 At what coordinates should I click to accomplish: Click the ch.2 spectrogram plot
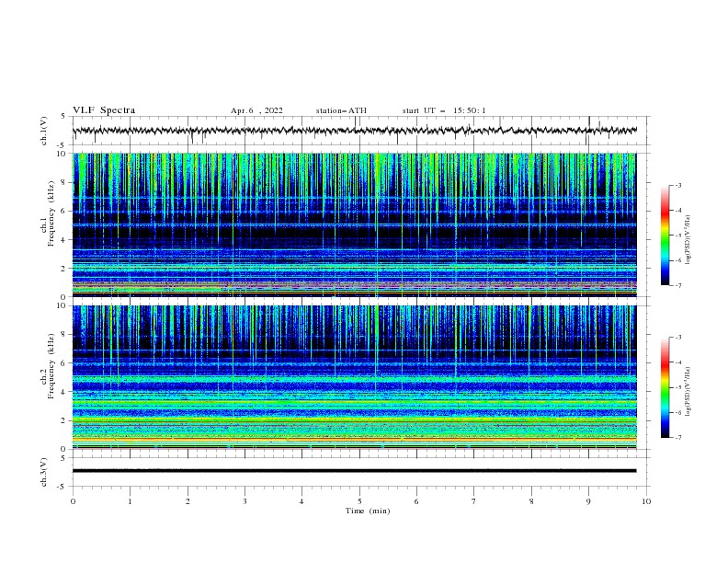tap(355, 377)
